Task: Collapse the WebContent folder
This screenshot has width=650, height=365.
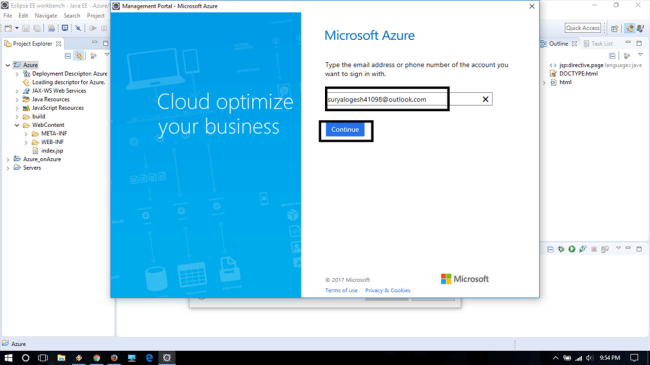Action: click(17, 125)
